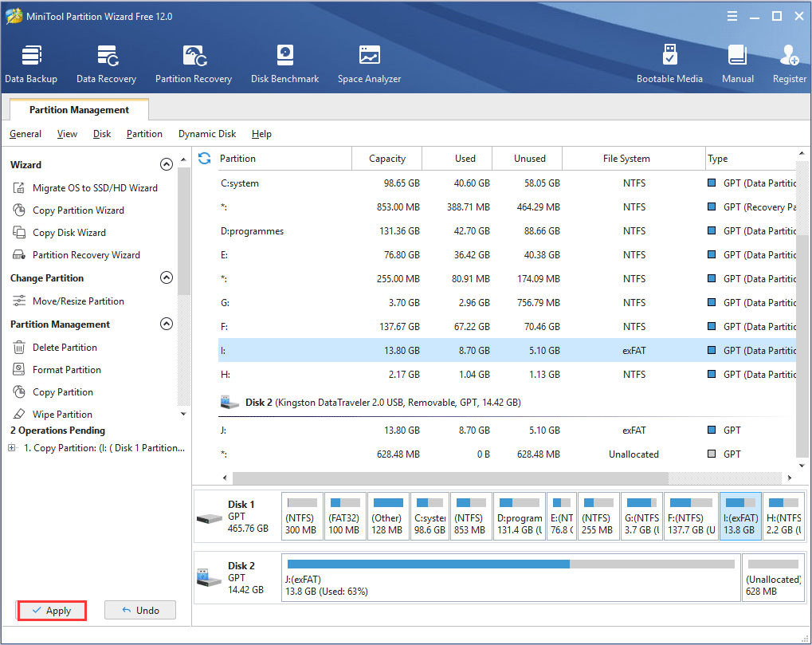Collapse the Wizard section

167,165
